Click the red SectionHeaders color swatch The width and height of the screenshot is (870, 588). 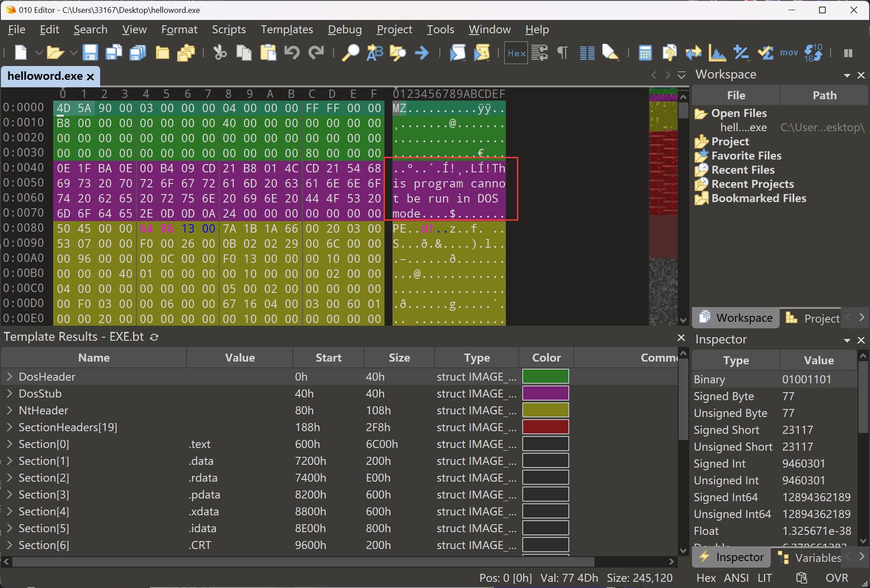pyautogui.click(x=546, y=427)
